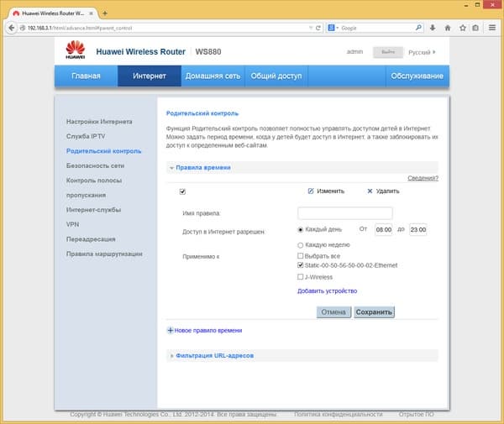Open Настройки Интернета in the sidebar
Screen dimensions: 504x424
coord(99,122)
